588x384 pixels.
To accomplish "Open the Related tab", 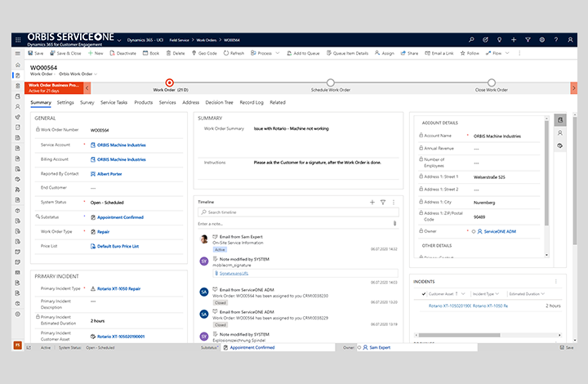I will [x=278, y=102].
